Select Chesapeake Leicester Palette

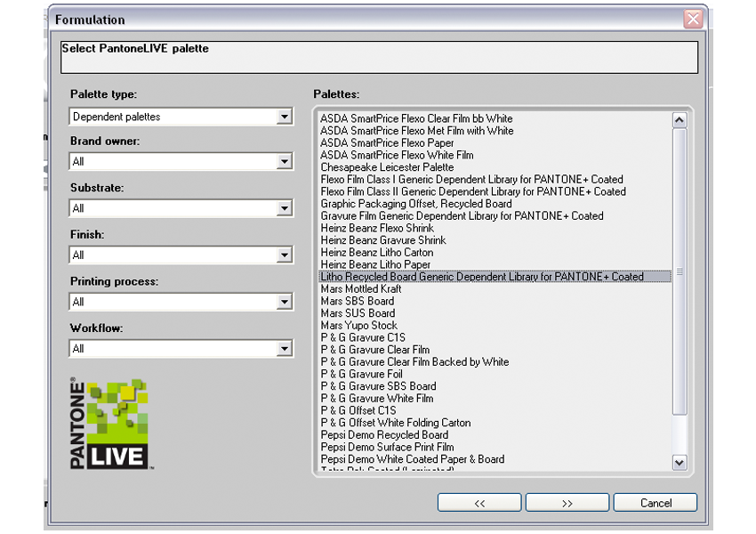387,167
